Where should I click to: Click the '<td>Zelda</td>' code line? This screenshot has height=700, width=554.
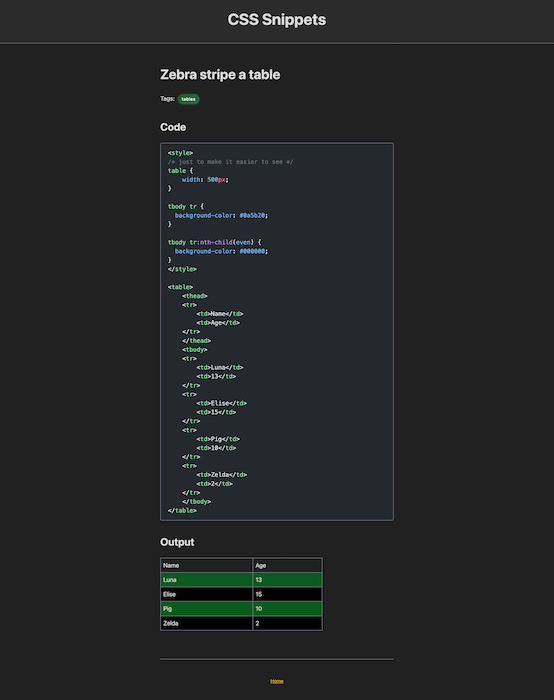point(221,474)
